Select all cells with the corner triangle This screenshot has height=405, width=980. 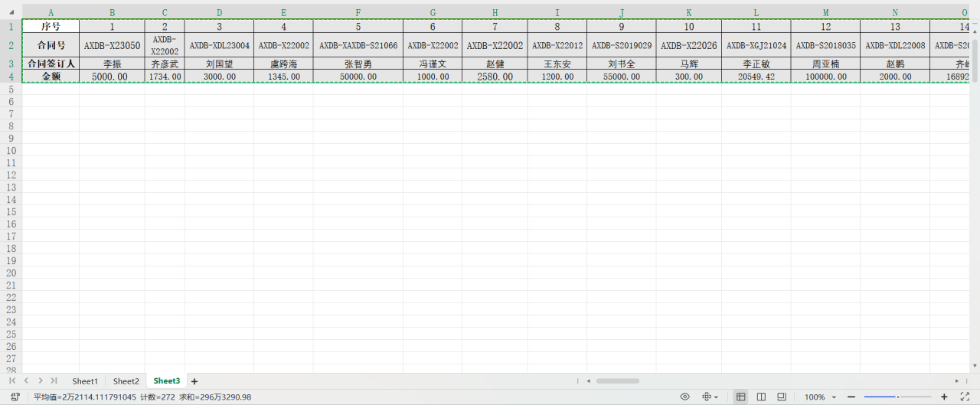(x=11, y=12)
